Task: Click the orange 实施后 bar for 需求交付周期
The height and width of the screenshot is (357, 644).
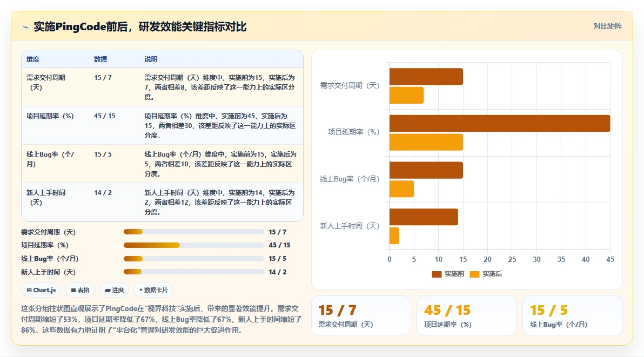Action: (406, 95)
